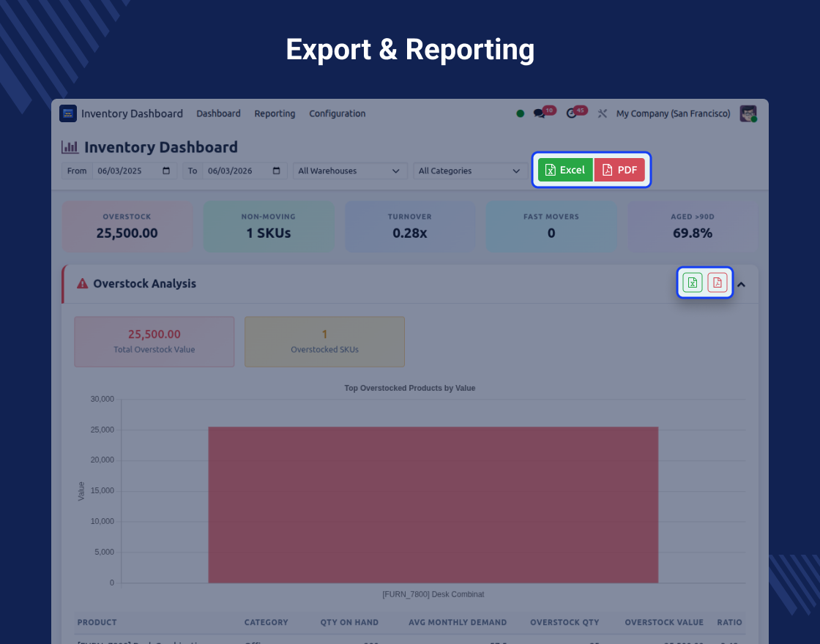Click the From date calendar icon
The image size is (820, 644).
(x=166, y=171)
